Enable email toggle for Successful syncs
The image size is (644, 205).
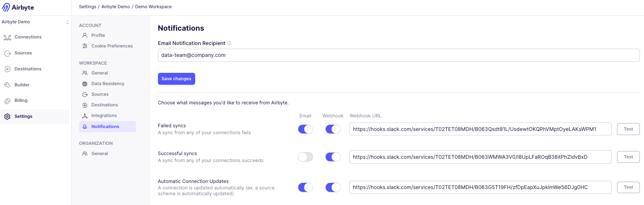[305, 157]
